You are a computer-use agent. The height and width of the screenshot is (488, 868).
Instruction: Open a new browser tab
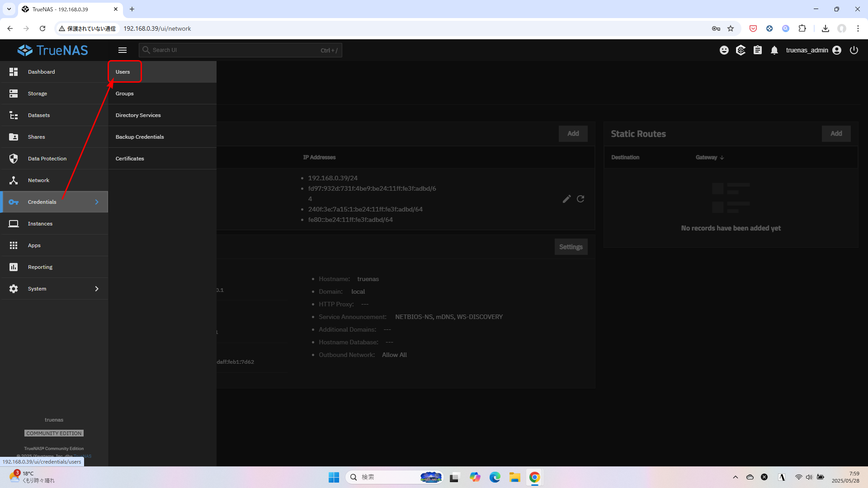(132, 9)
